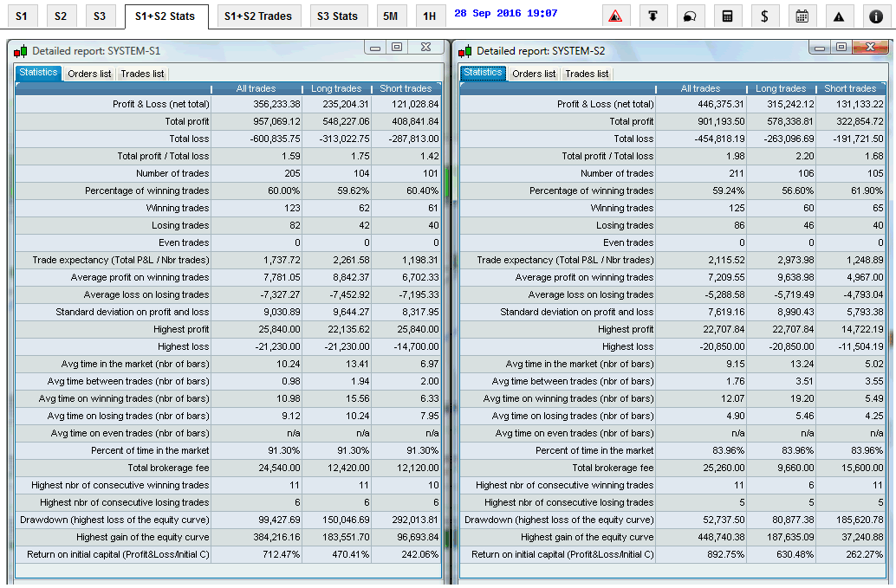Click the download arrow icon
The image size is (896, 588).
[653, 16]
